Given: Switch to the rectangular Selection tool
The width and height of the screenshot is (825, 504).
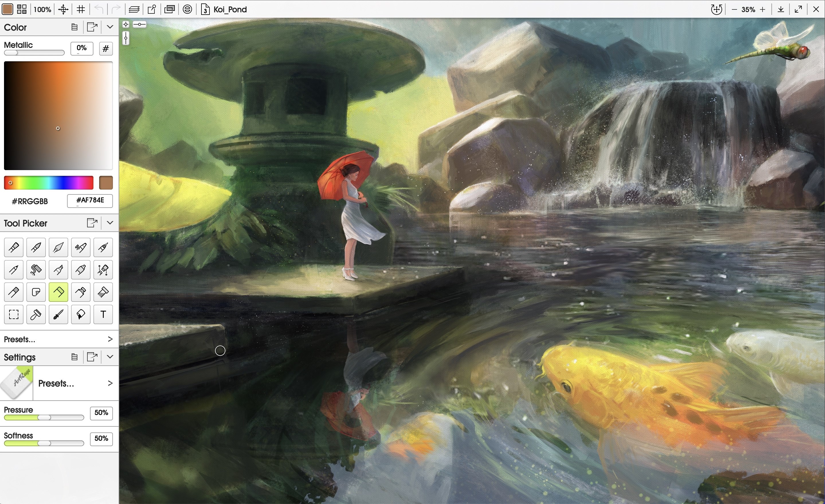Looking at the screenshot, I should click(x=13, y=314).
